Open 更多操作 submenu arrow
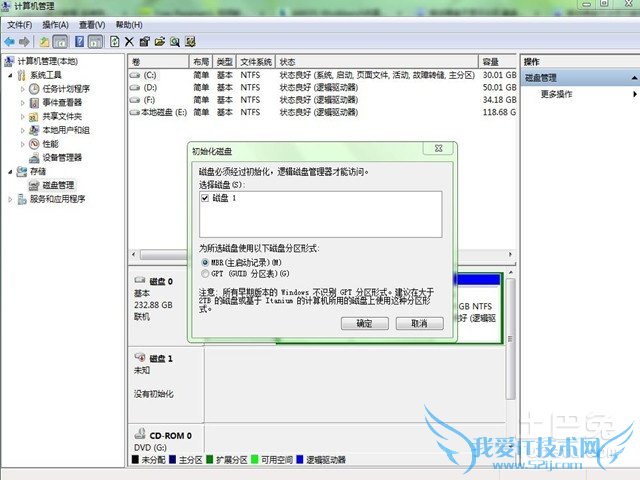Image resolution: width=640 pixels, height=480 pixels. pyautogui.click(x=635, y=94)
